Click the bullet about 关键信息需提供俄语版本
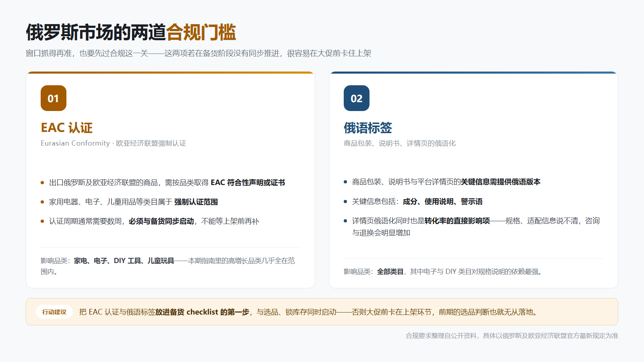Screen dimensions: 644x362 tap(442, 182)
